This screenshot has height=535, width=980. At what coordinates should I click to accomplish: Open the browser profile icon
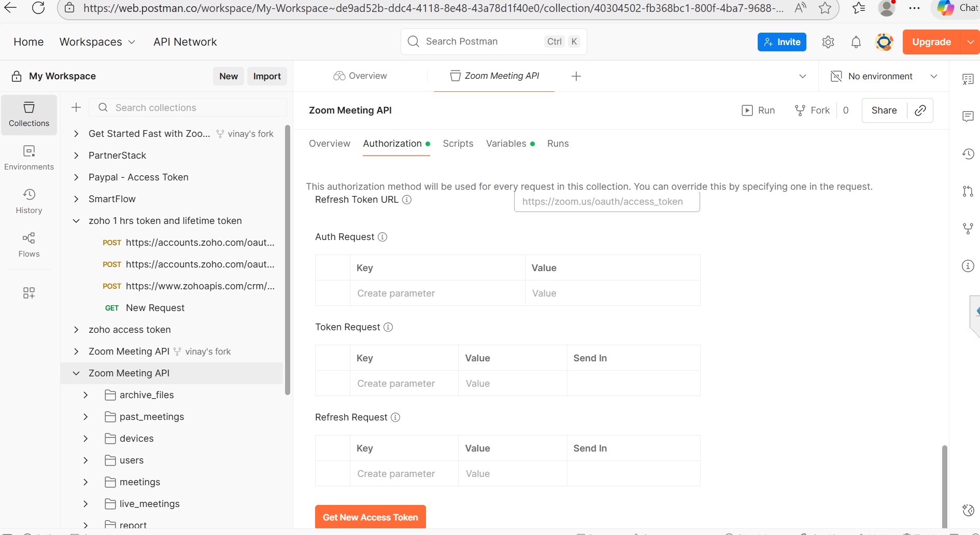(887, 8)
